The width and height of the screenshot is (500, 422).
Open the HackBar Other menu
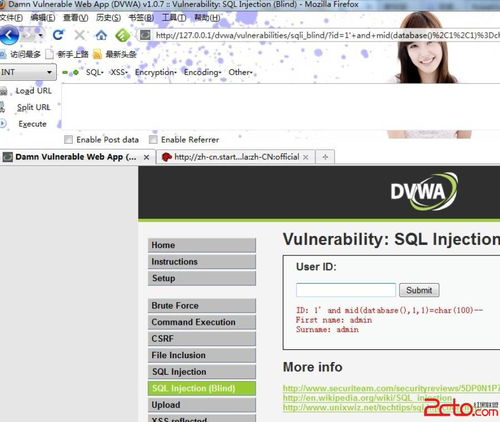tap(240, 72)
